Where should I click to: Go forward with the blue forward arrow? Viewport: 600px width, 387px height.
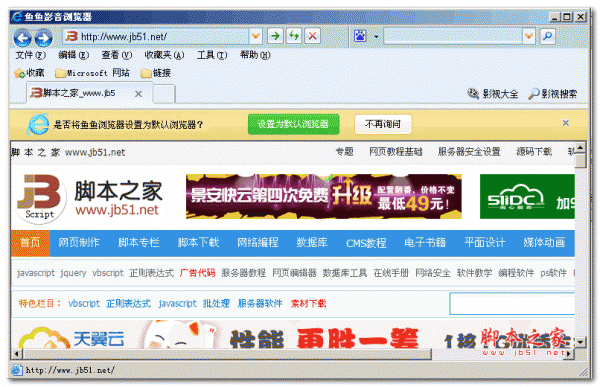click(x=44, y=38)
